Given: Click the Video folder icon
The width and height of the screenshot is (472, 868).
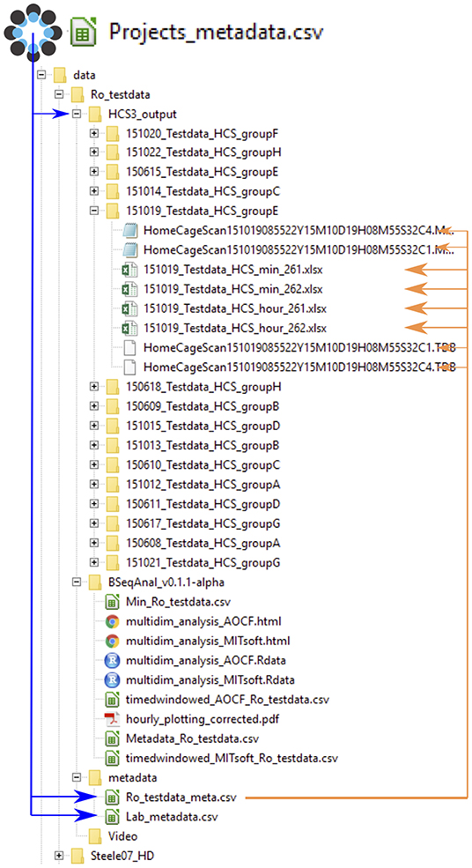Looking at the screenshot, I should [95, 836].
